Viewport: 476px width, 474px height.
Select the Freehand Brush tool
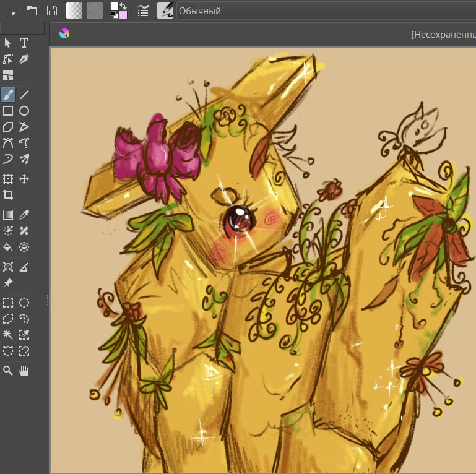tap(8, 95)
